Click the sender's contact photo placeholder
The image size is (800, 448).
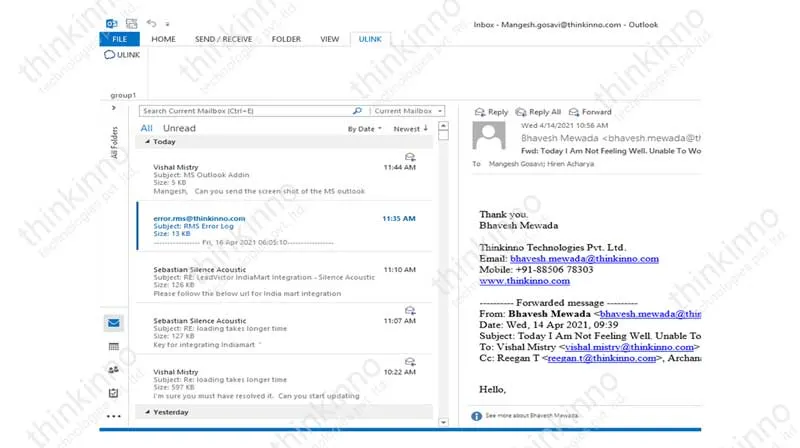[x=489, y=135]
